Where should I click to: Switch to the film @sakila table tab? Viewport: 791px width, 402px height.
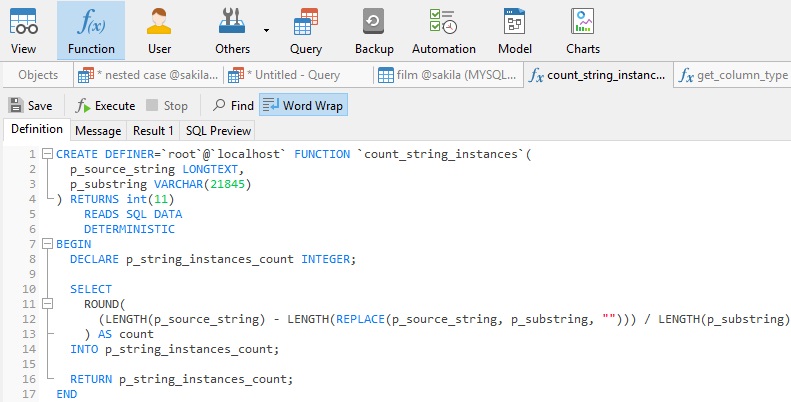tap(448, 75)
